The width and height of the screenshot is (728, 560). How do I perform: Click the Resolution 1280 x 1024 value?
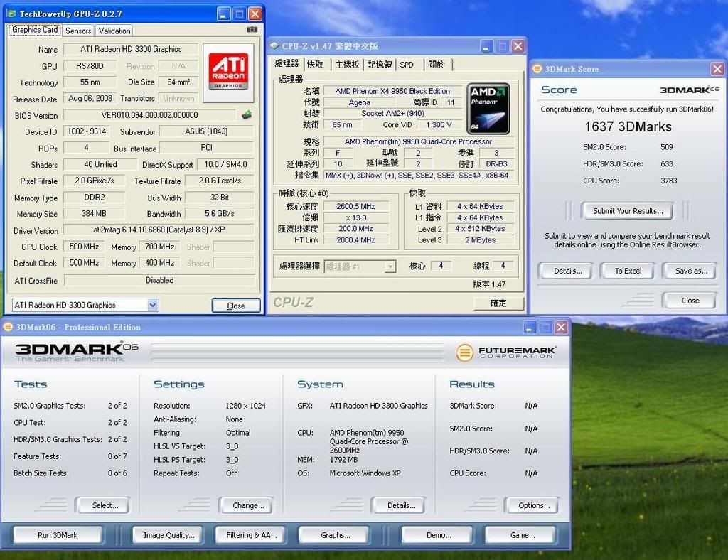coord(245,406)
